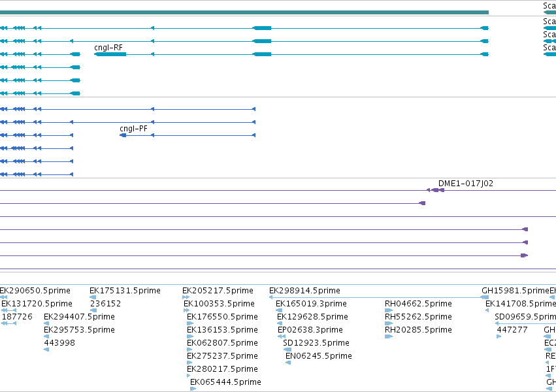Viewport: 556px width, 392px height.
Task: Select the 443998 feature label
Action: (x=59, y=343)
